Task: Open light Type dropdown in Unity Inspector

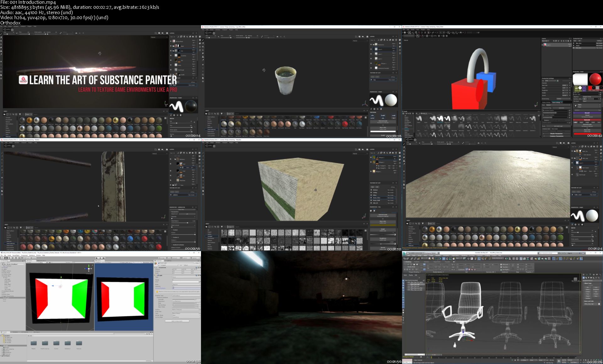Action: click(x=186, y=277)
